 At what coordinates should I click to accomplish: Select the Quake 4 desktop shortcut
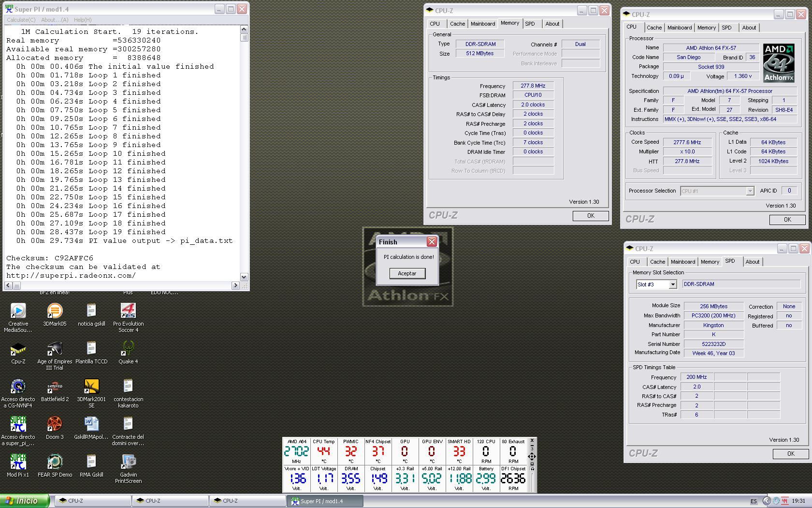coord(128,348)
